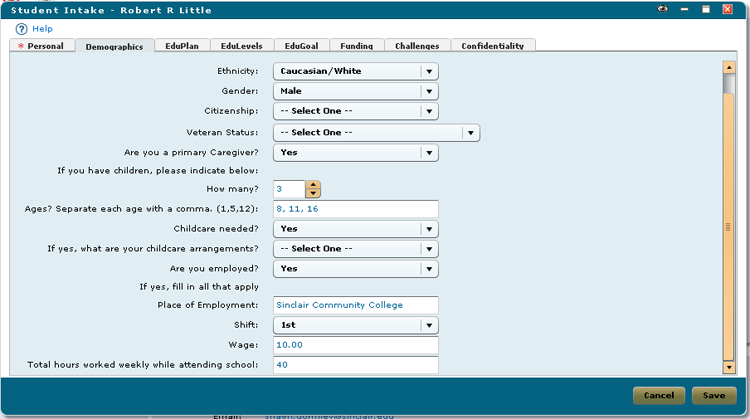
Task: Open the childcare arrangements dropdown
Action: tap(429, 248)
